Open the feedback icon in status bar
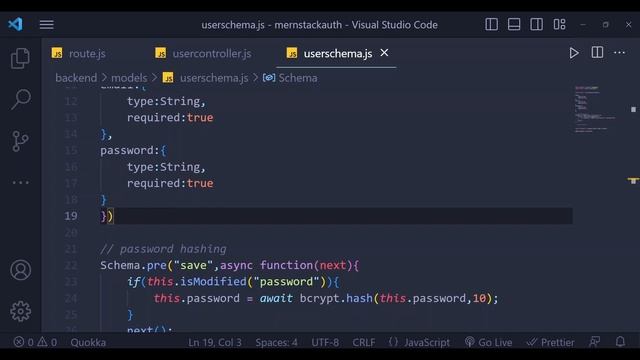Image resolution: width=640 pixels, height=360 pixels. point(595,342)
